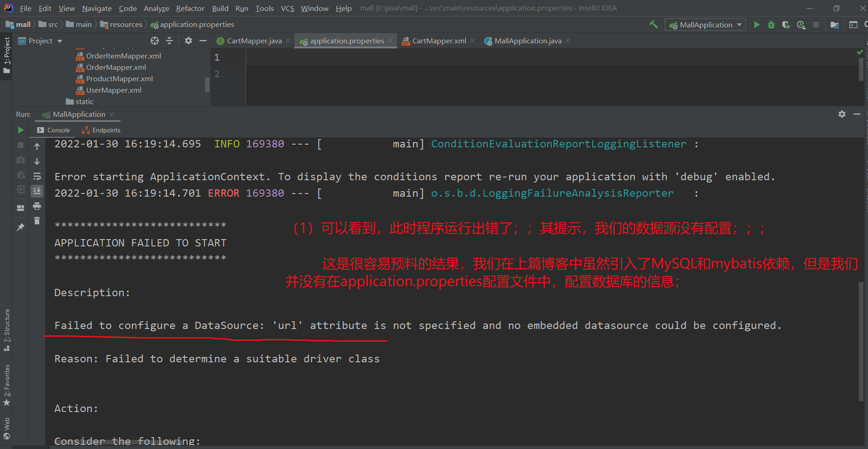Switch to the CartMapper.java editor tab
Screen dimensions: 868x449
tap(254, 41)
